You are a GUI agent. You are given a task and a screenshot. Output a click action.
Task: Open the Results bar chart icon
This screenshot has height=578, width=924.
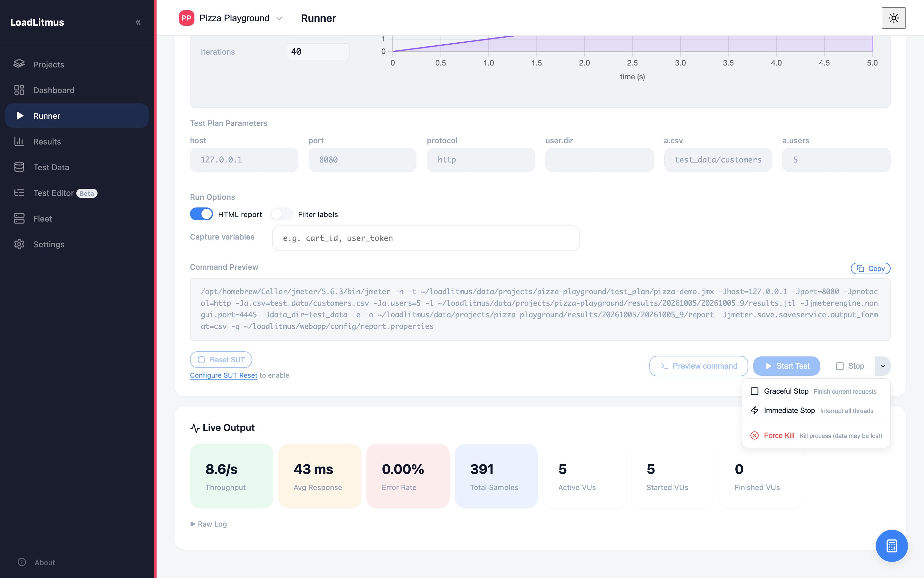click(19, 141)
